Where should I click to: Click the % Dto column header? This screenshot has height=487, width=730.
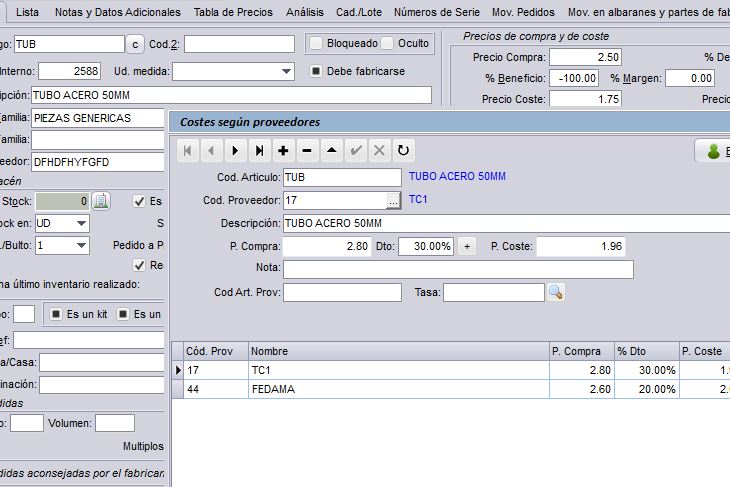click(x=647, y=351)
